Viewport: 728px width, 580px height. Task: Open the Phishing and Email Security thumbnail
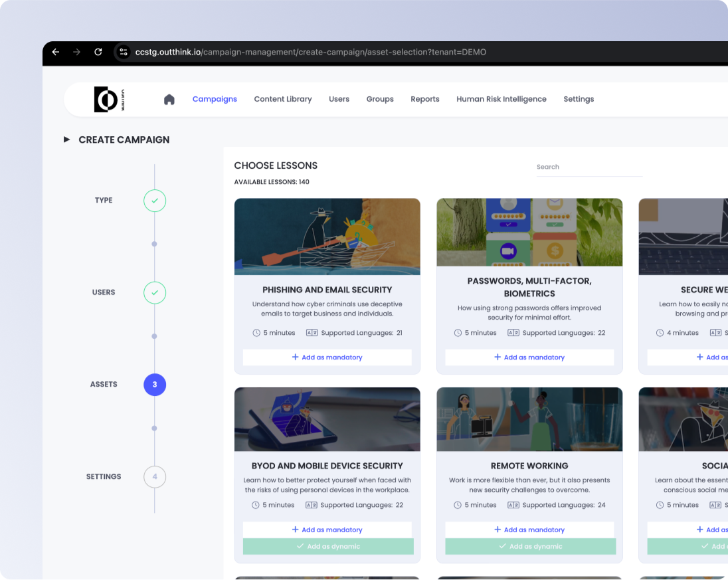327,237
